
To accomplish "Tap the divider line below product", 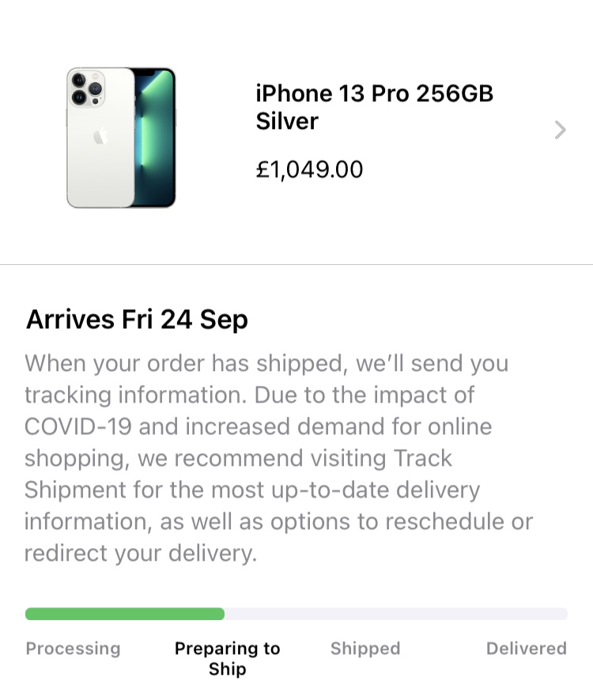I will click(296, 264).
